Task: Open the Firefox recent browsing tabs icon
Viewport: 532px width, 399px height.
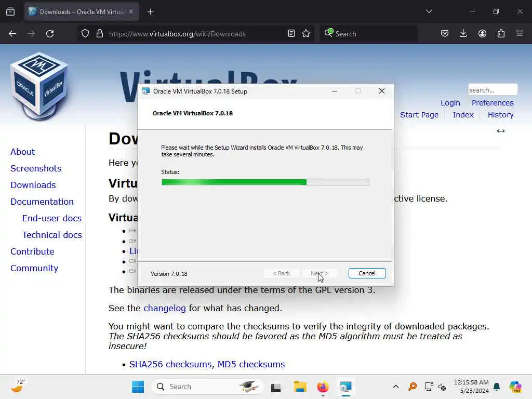Action: tap(10, 12)
